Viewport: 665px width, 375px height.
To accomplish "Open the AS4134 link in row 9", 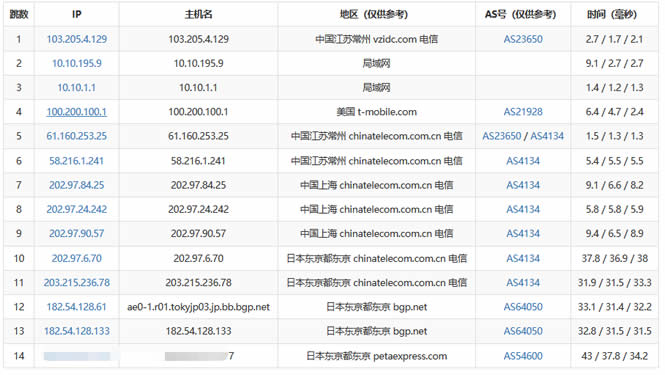I will pyautogui.click(x=523, y=233).
